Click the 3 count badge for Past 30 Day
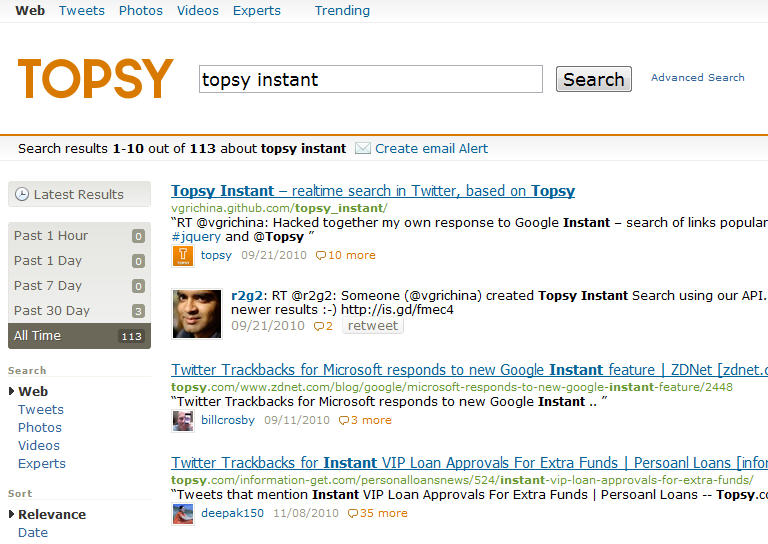768x544 pixels. click(x=139, y=311)
